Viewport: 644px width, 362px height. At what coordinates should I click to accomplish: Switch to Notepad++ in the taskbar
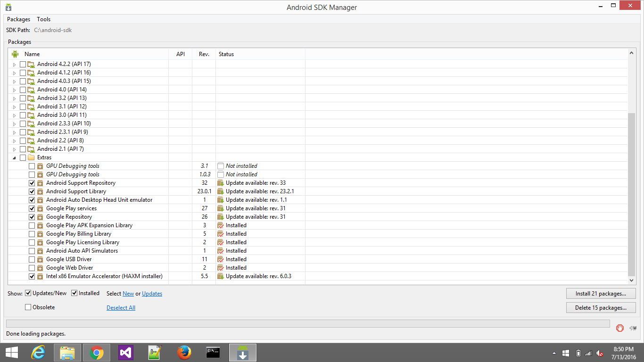coord(155,353)
